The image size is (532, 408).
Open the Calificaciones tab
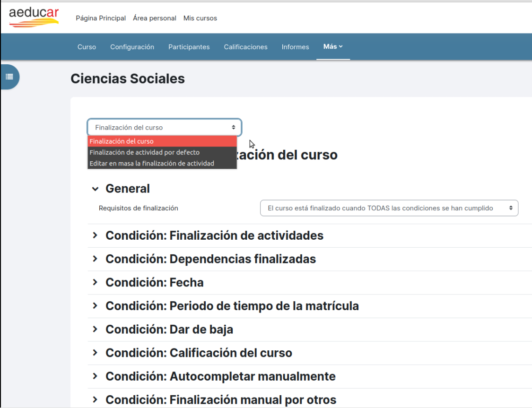pyautogui.click(x=245, y=47)
